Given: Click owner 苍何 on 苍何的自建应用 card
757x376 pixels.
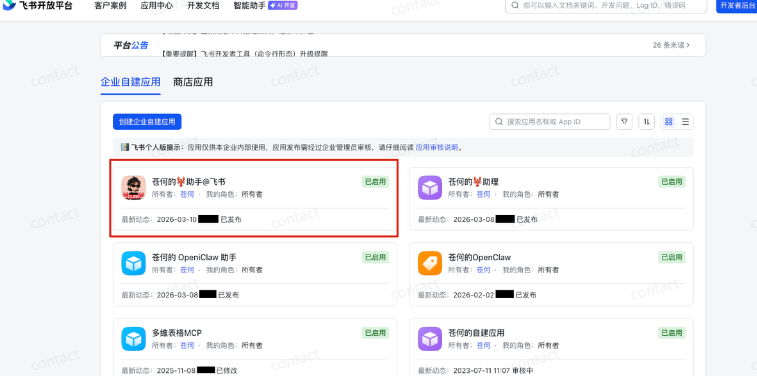Looking at the screenshot, I should [x=484, y=346].
